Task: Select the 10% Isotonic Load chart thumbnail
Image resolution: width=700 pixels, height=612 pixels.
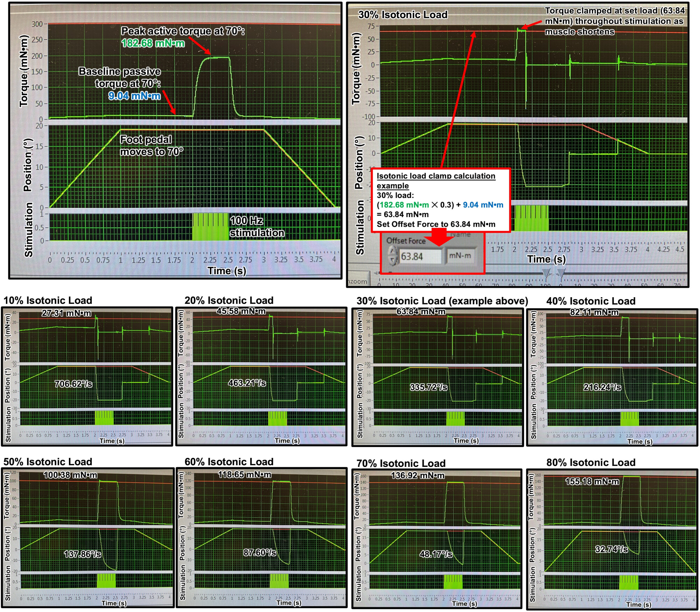Action: [x=87, y=376]
